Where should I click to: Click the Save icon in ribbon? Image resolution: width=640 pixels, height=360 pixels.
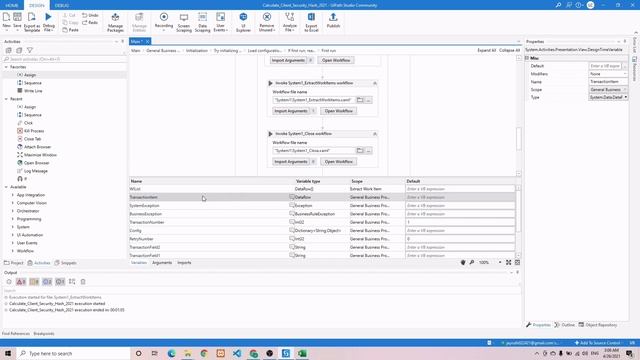pos(17,17)
